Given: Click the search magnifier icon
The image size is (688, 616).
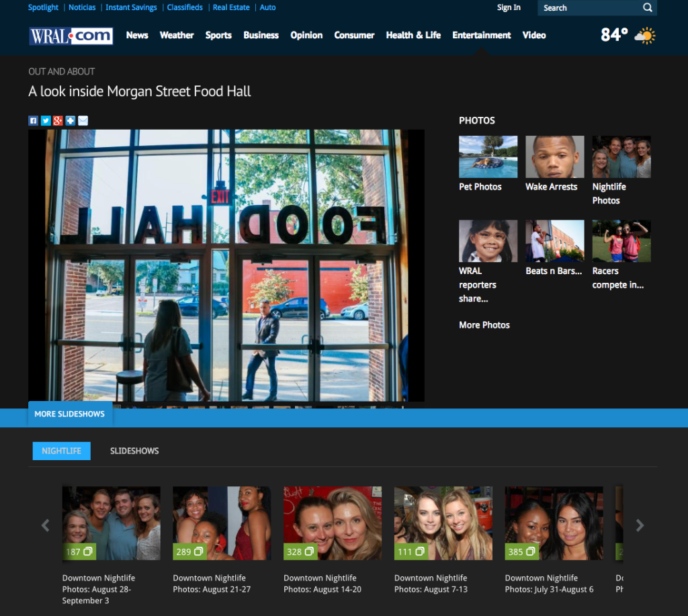Looking at the screenshot, I should (x=648, y=7).
